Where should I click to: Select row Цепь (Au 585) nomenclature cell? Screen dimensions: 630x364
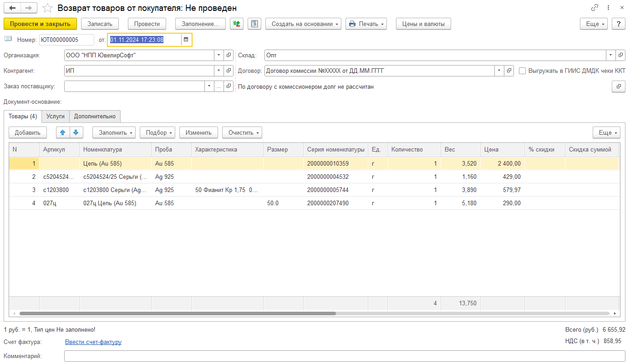pyautogui.click(x=115, y=163)
